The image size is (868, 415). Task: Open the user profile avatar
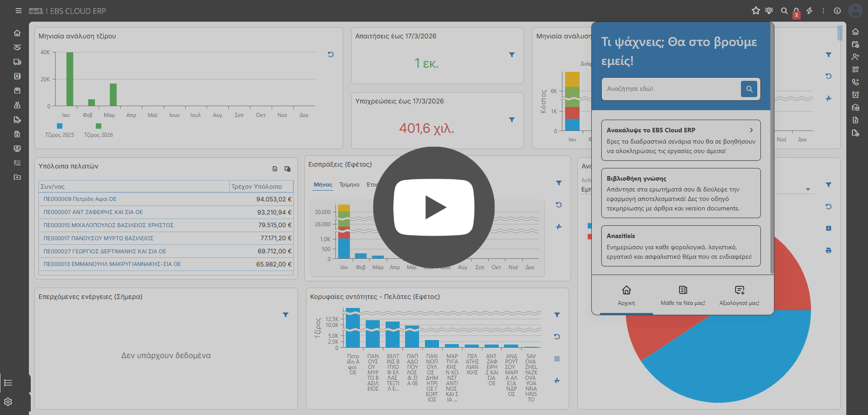click(x=855, y=10)
